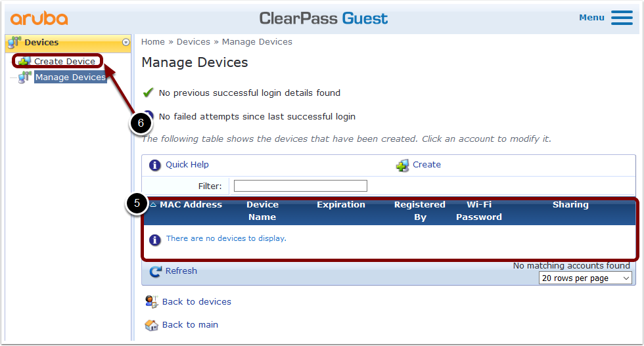Click the Create link in toolbar
The image size is (644, 346).
(426, 165)
